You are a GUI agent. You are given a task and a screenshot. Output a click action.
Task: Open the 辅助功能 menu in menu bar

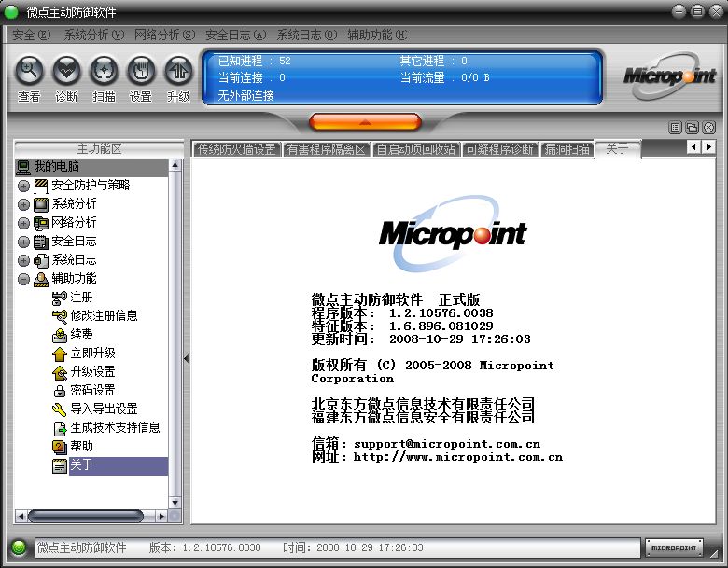(x=377, y=35)
